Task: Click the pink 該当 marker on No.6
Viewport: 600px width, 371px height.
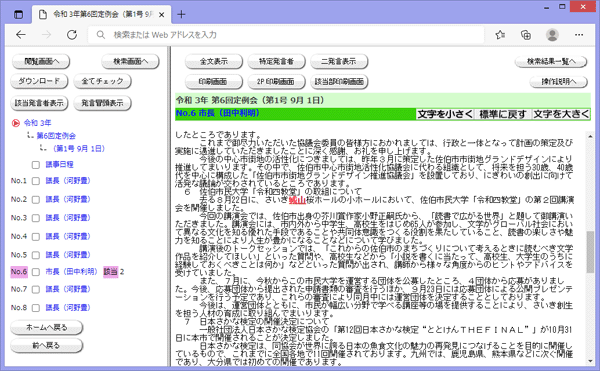Action: pos(111,272)
